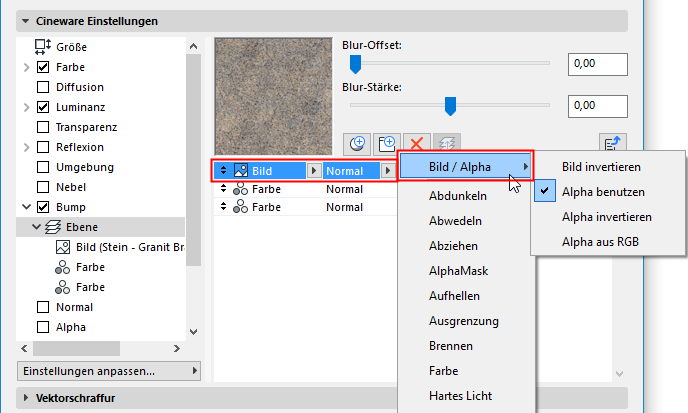Toggle Alpha benutzen menu option

[x=603, y=192]
